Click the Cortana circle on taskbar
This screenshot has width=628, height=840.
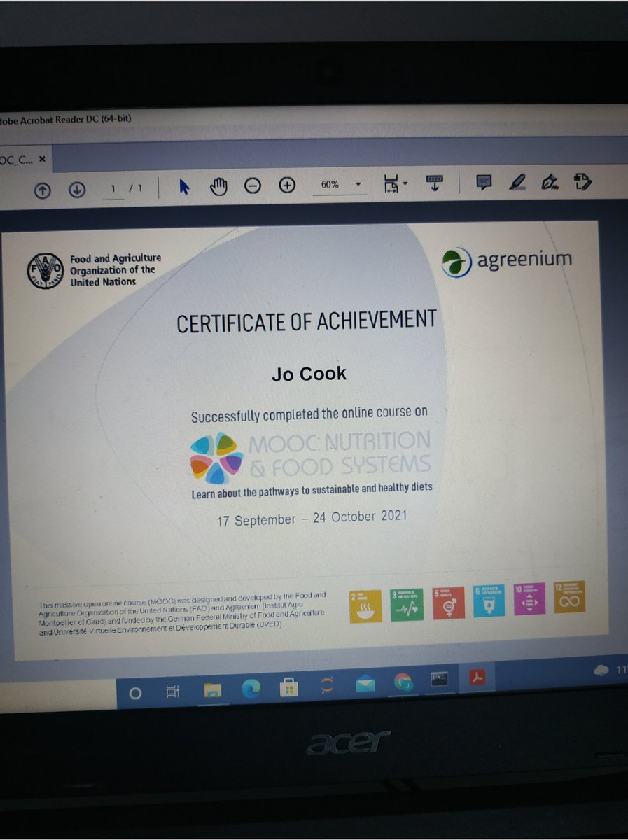[136, 694]
